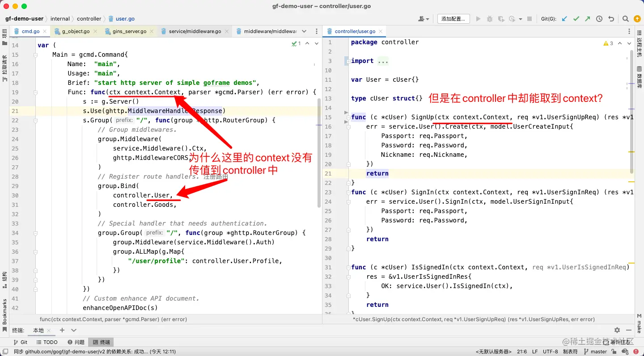Click the Git update project arrow icon
644x356 pixels.
(x=564, y=19)
